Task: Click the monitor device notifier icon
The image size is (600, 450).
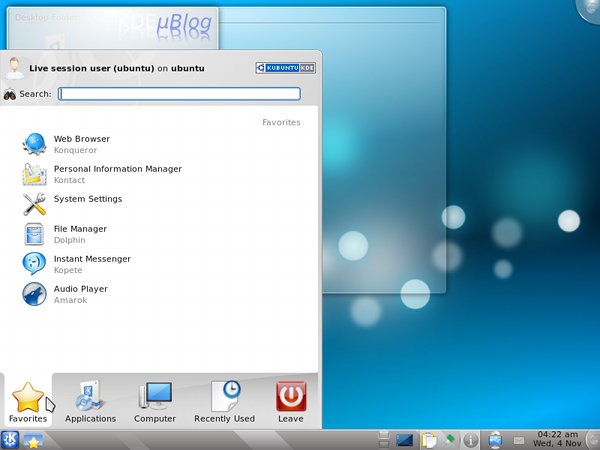Action: point(495,440)
